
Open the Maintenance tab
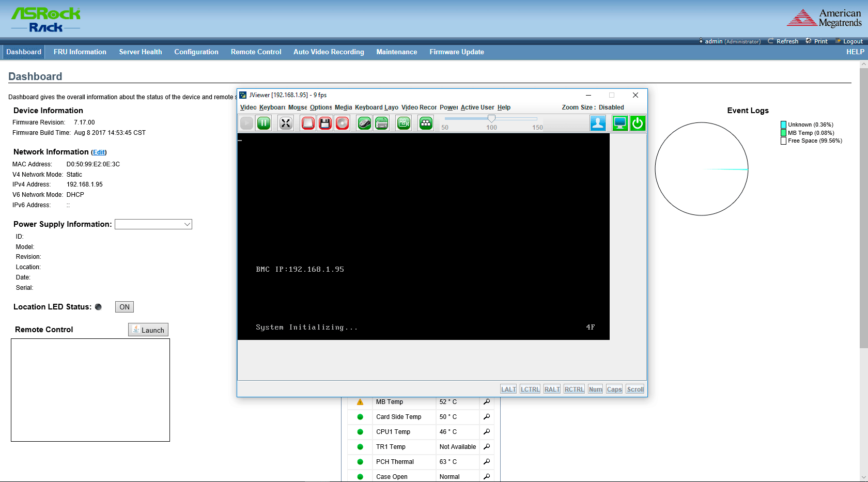click(x=397, y=52)
